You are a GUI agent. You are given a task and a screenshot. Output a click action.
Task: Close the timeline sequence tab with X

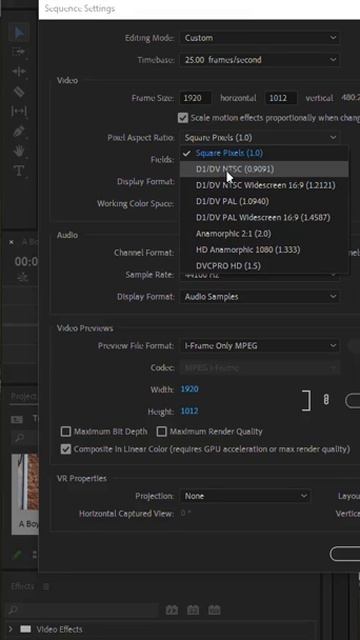11,242
